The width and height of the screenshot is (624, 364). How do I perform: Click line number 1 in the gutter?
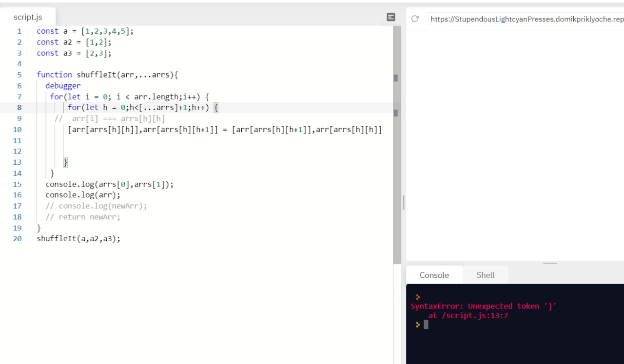(x=19, y=31)
